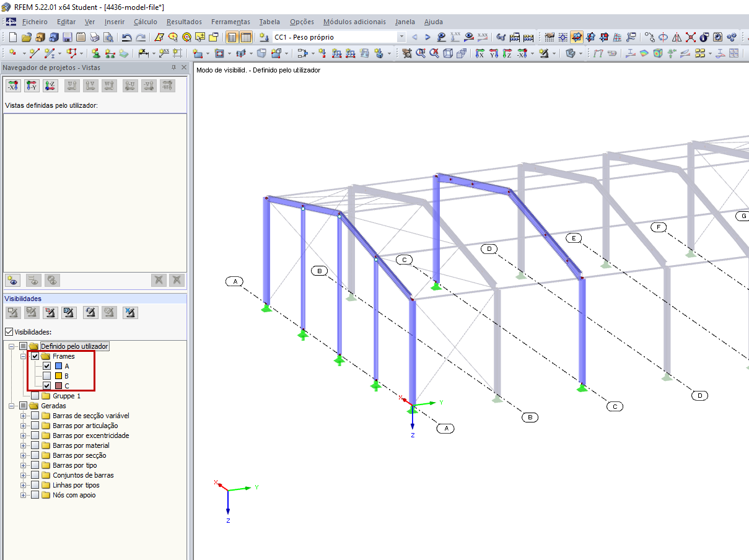
Task: Open the Cálculo menu
Action: pyautogui.click(x=146, y=22)
